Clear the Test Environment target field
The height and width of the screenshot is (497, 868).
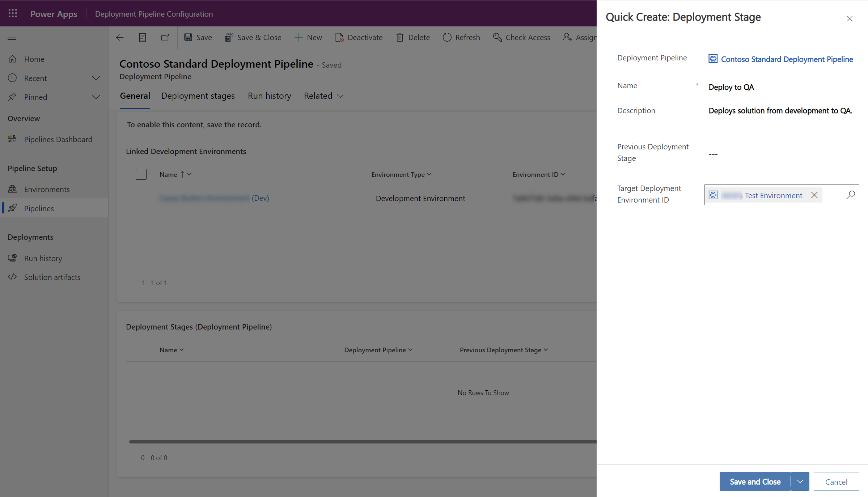[x=815, y=195]
